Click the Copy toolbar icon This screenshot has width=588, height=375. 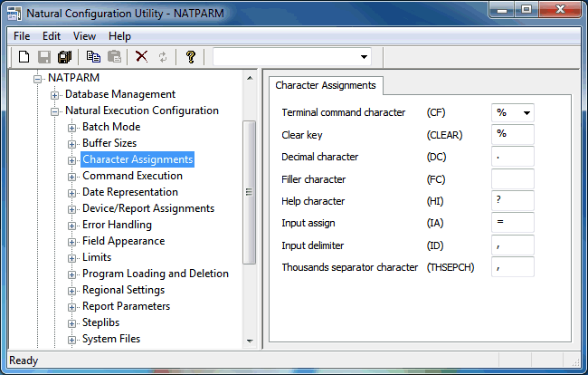click(94, 57)
